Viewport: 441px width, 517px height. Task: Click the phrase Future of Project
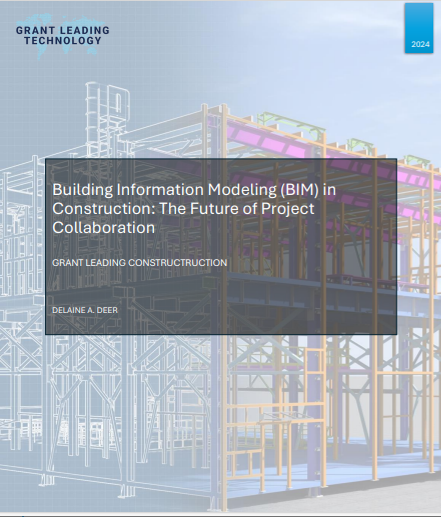(x=252, y=209)
